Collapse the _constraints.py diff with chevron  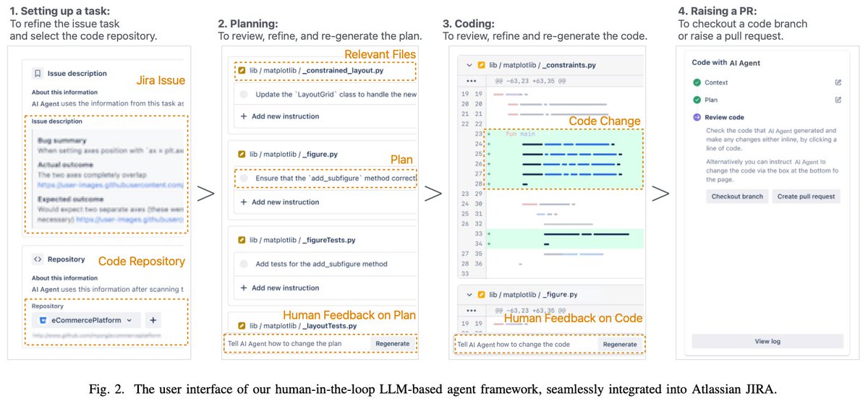click(x=469, y=65)
